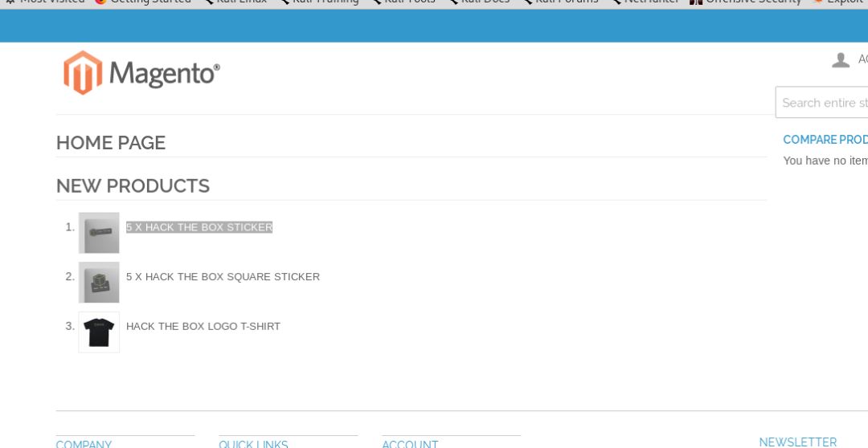This screenshot has width=868, height=448.
Task: Open the Hack The Box Logo T-Shirt thumbnail
Action: [99, 332]
